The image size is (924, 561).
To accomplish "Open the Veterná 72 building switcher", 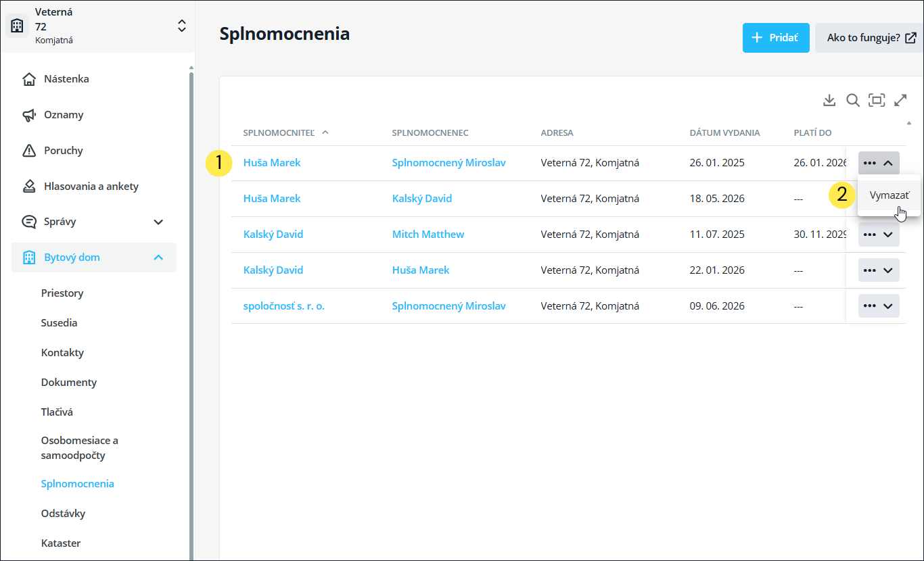I will pyautogui.click(x=97, y=26).
